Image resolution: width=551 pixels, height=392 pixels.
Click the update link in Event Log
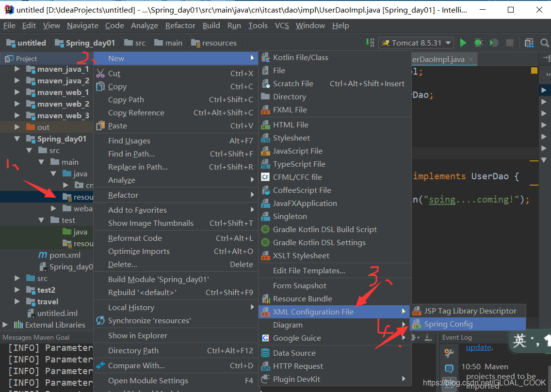click(479, 347)
